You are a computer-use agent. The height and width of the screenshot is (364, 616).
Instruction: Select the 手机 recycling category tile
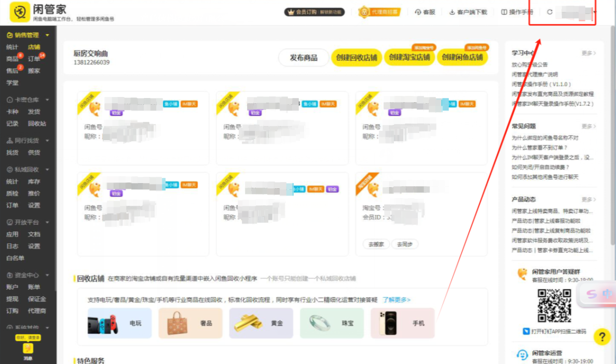point(402,323)
